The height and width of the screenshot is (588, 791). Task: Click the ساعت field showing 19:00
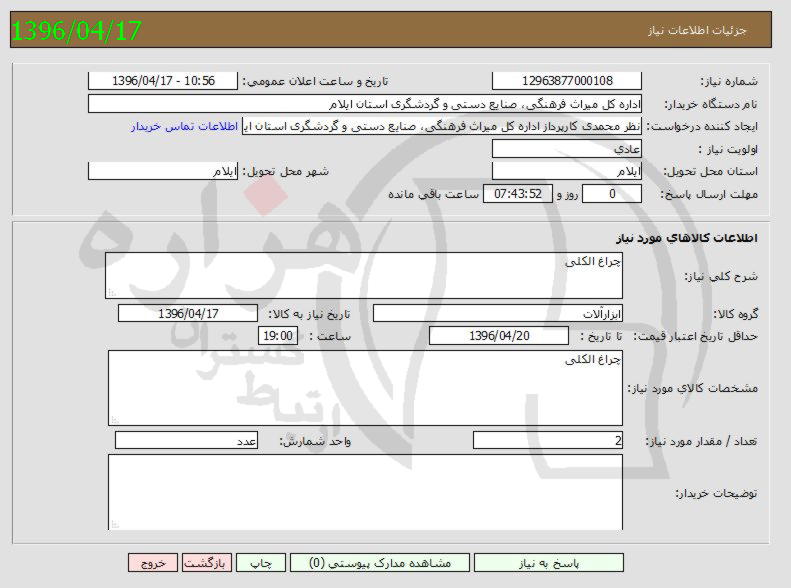tap(278, 336)
